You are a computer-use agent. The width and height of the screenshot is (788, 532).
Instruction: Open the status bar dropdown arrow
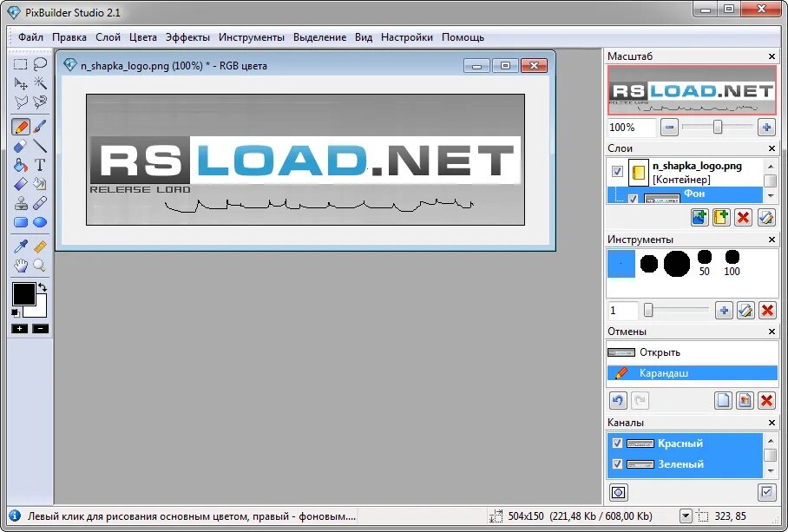click(686, 516)
